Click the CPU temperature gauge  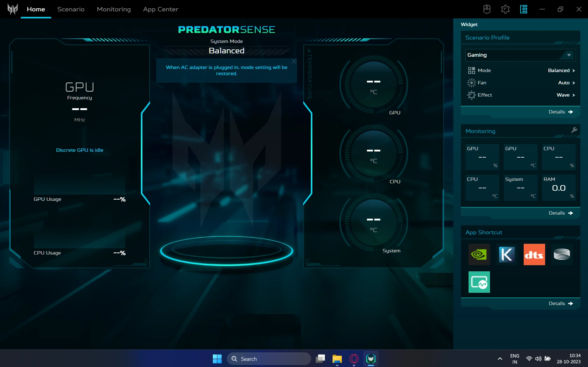coord(374,154)
